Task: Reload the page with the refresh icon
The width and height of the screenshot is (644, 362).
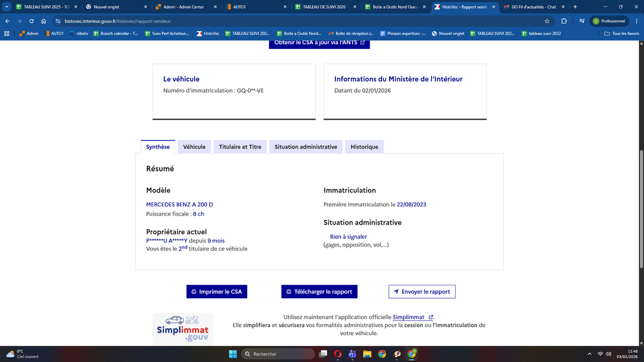Action: (x=32, y=21)
